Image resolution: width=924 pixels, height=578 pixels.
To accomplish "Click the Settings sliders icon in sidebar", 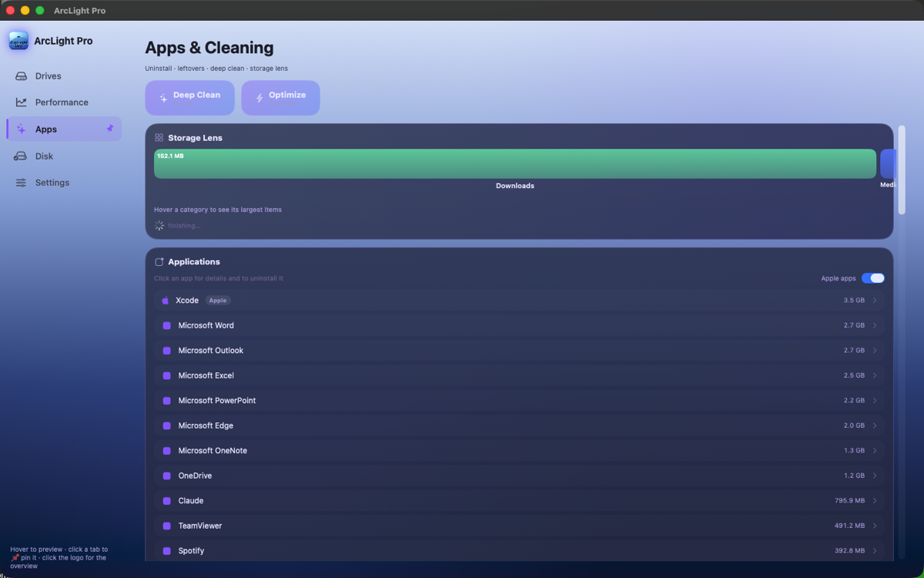I will (21, 183).
